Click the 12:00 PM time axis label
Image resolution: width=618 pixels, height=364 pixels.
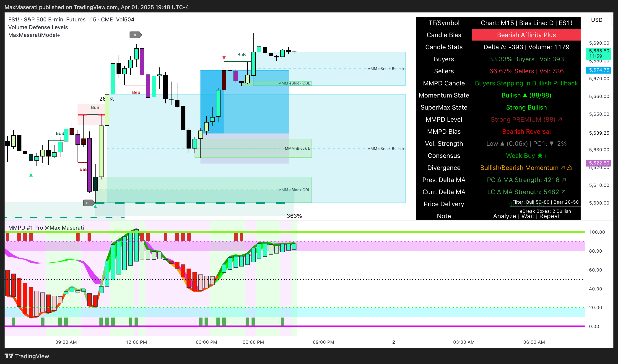(x=136, y=342)
